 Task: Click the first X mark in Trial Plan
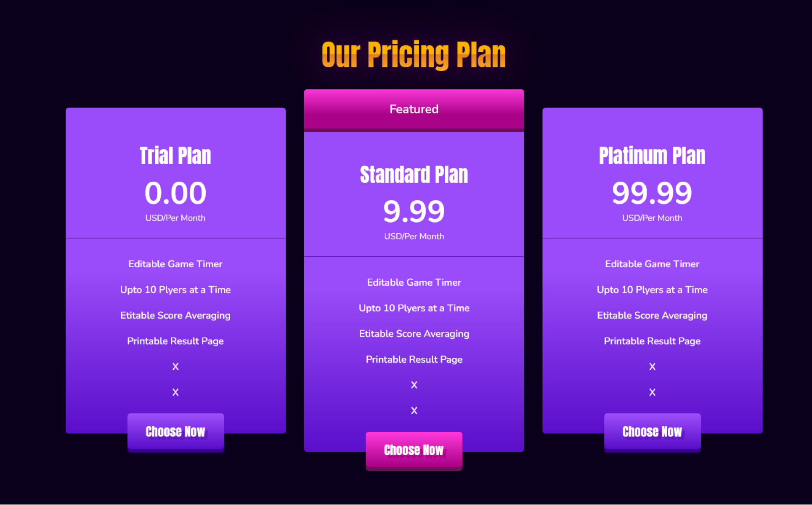click(x=175, y=367)
